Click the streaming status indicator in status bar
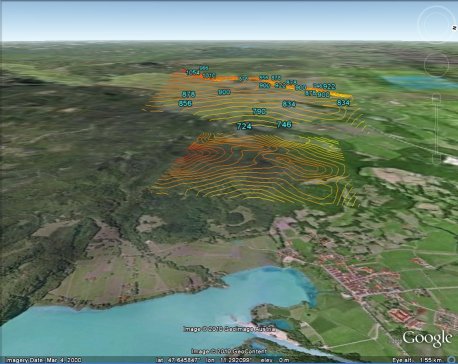Image resolution: width=458 pixels, height=364 pixels. (x=452, y=360)
